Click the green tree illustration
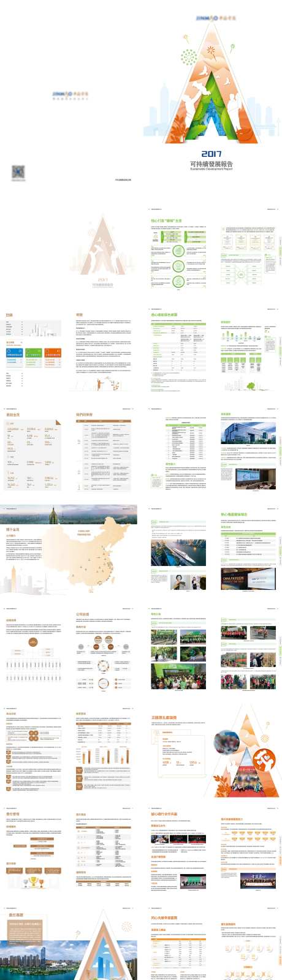This screenshot has width=282, height=980. click(251, 385)
